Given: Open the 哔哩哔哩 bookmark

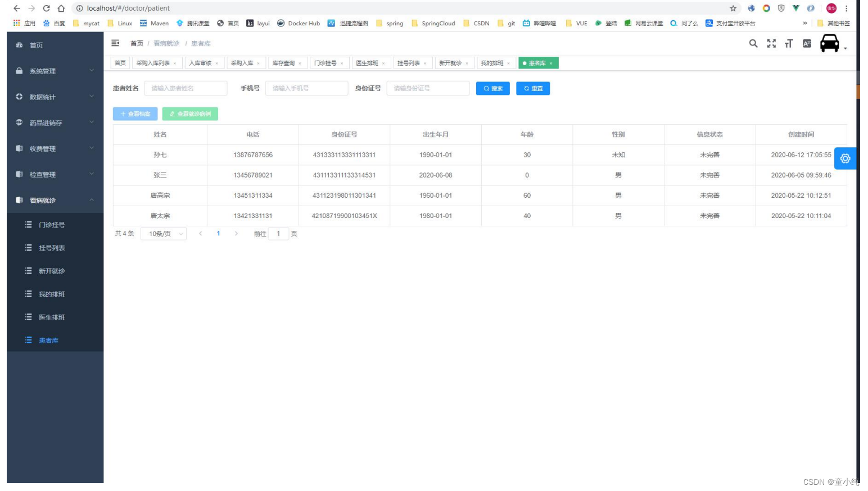Looking at the screenshot, I should click(x=539, y=23).
